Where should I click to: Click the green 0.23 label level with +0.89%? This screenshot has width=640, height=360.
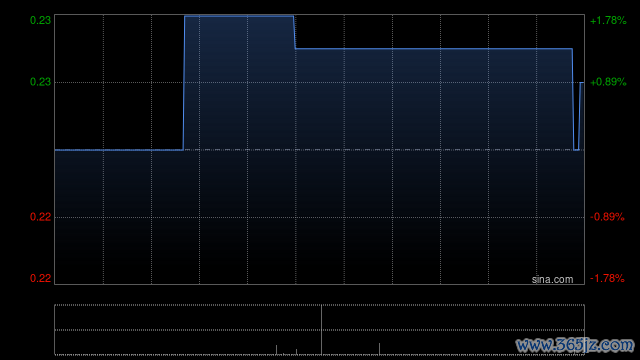(40, 82)
